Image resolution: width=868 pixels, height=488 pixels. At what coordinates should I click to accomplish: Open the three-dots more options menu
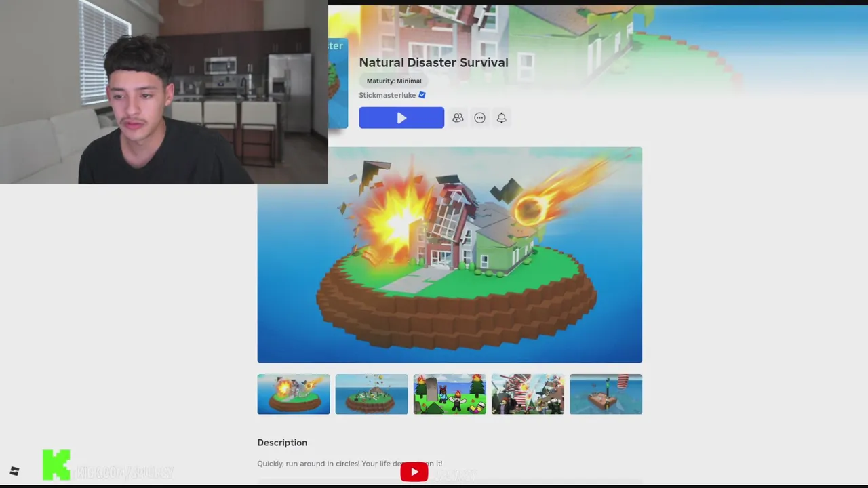click(479, 118)
